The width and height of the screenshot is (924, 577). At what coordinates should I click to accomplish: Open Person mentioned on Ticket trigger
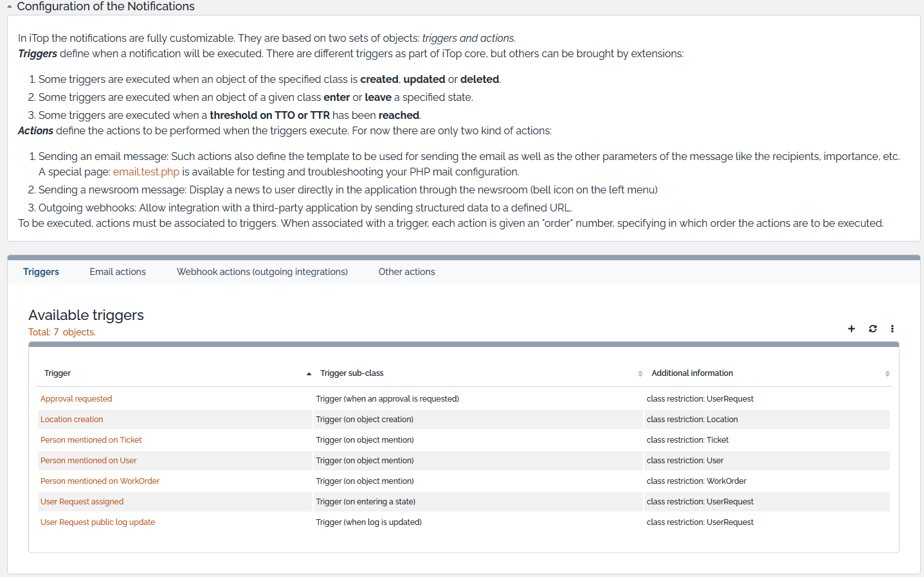pos(91,440)
